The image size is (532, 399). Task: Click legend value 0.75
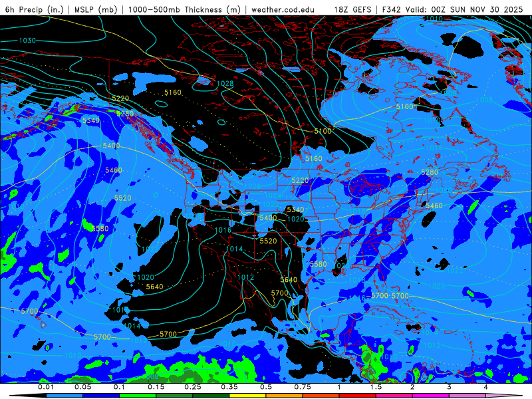tap(303, 387)
